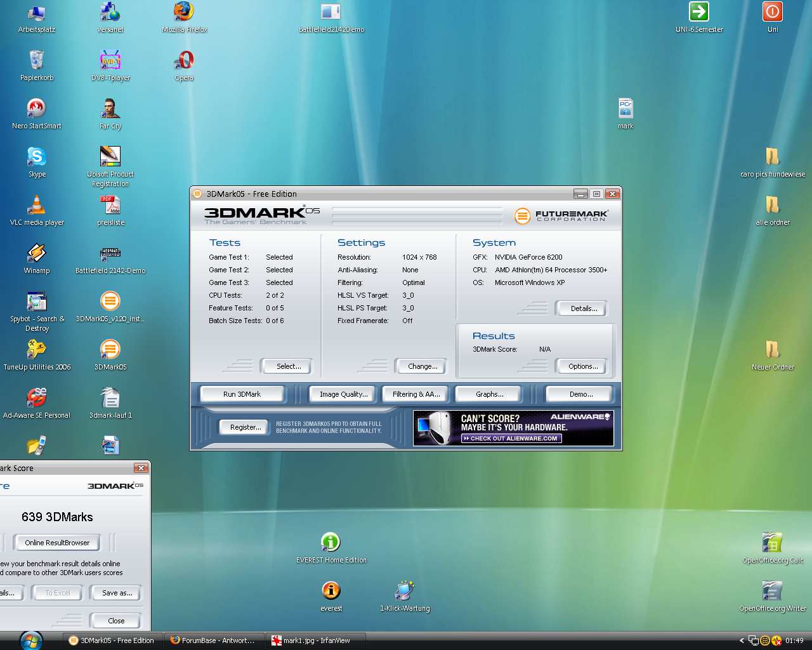812x650 pixels.
Task: Start the benchmark with Run 3DMark
Action: [242, 394]
